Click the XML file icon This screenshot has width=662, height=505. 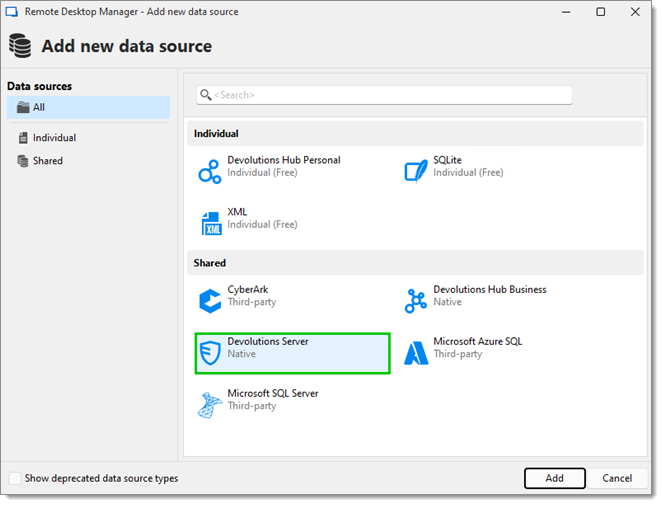point(211,223)
